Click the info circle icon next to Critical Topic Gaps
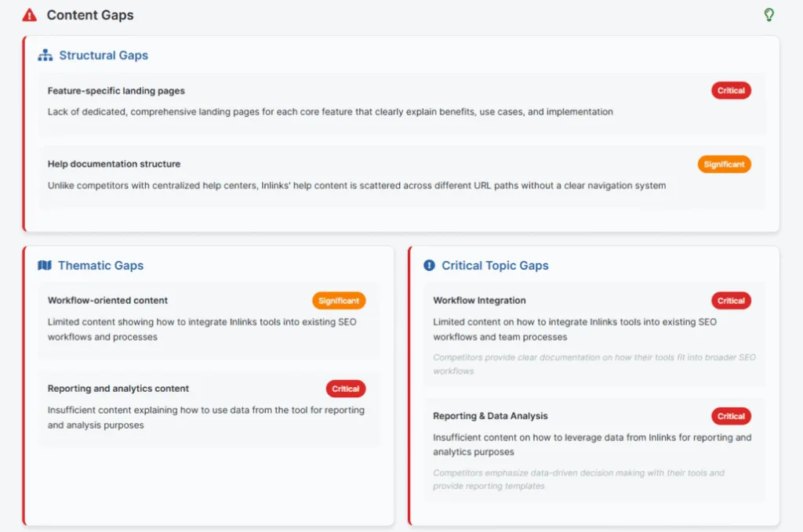803x532 pixels. pyautogui.click(x=428, y=266)
